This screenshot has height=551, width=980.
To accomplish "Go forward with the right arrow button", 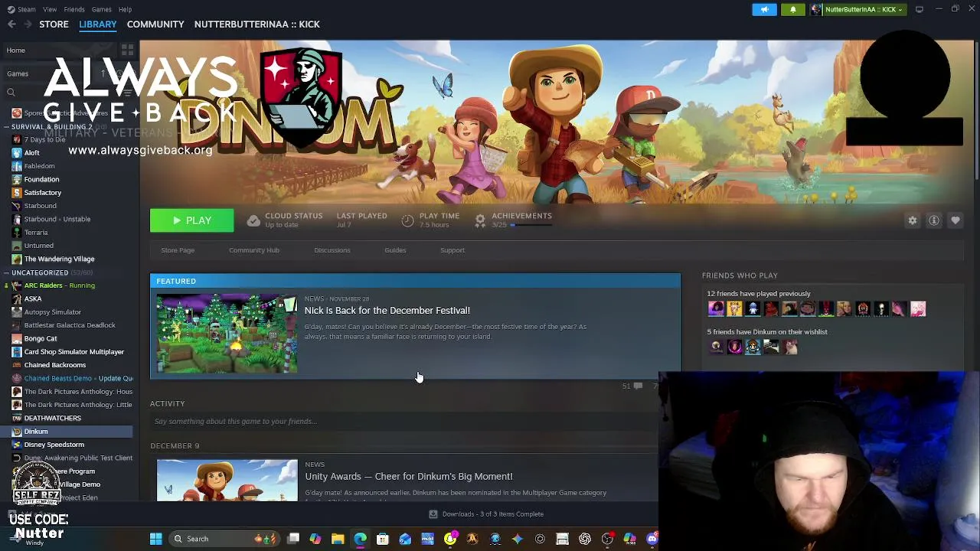I will [x=28, y=24].
